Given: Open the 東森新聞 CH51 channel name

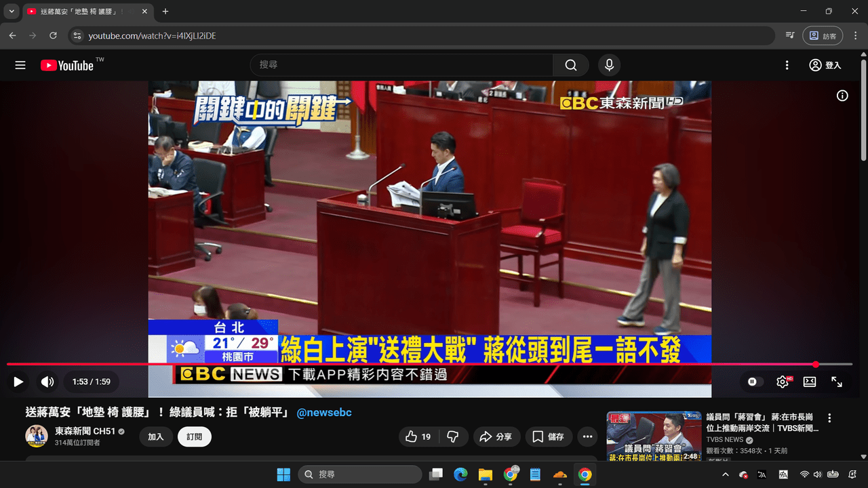Looking at the screenshot, I should (x=85, y=431).
